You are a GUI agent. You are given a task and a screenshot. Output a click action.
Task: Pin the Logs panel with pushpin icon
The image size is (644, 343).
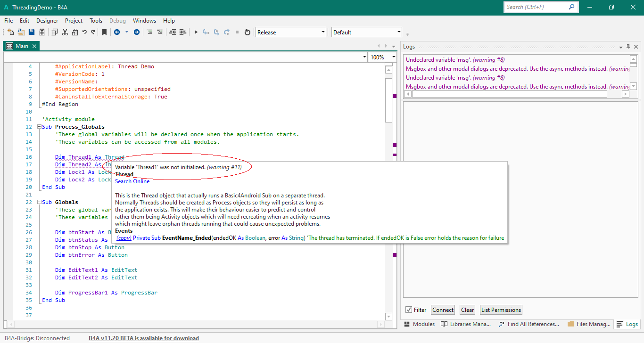[628, 47]
